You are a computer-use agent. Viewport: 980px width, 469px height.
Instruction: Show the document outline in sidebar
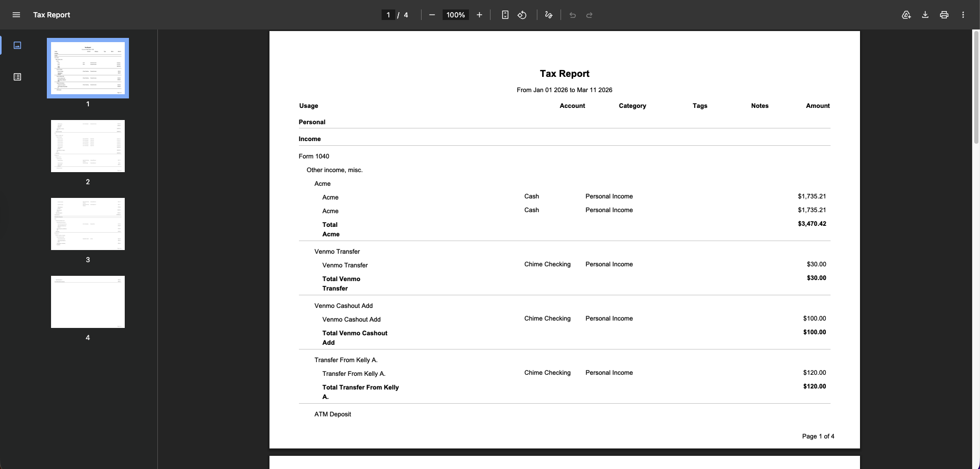tap(17, 77)
